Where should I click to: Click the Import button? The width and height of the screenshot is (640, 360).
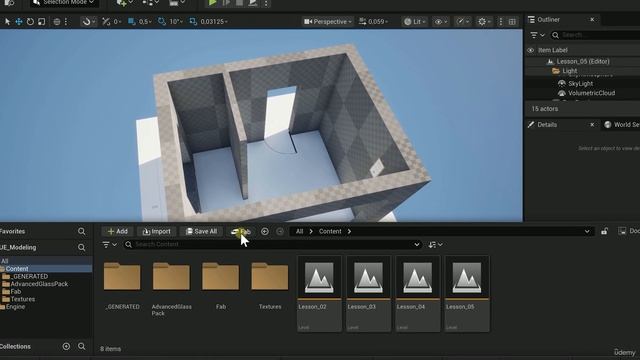tap(157, 231)
